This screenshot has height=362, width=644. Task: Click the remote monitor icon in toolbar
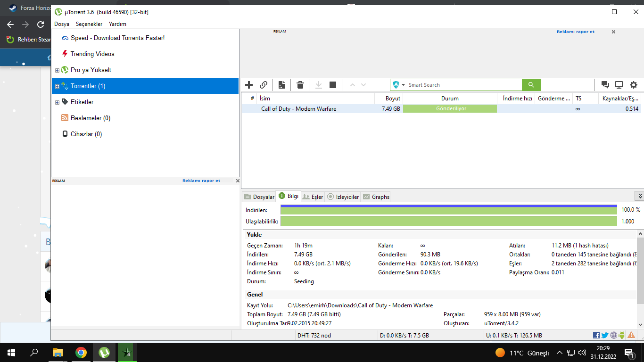(x=619, y=85)
